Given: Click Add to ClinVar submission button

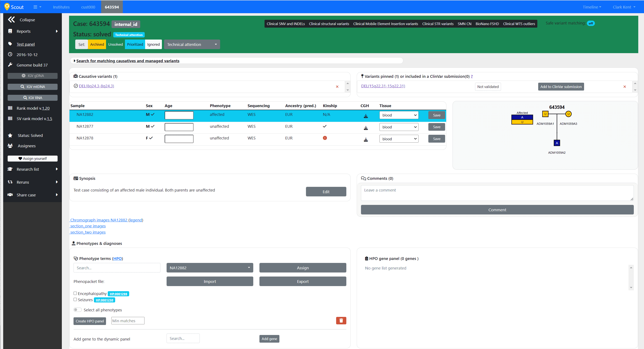Looking at the screenshot, I should 561,86.
